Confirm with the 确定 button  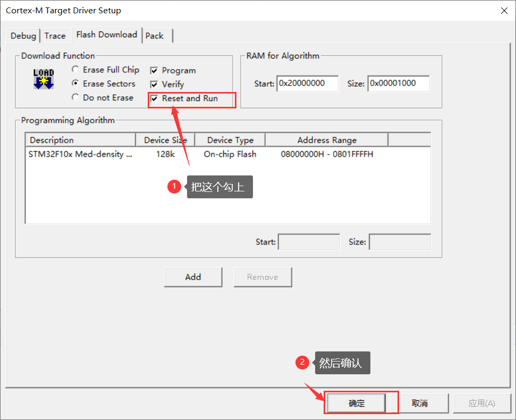[x=357, y=403]
